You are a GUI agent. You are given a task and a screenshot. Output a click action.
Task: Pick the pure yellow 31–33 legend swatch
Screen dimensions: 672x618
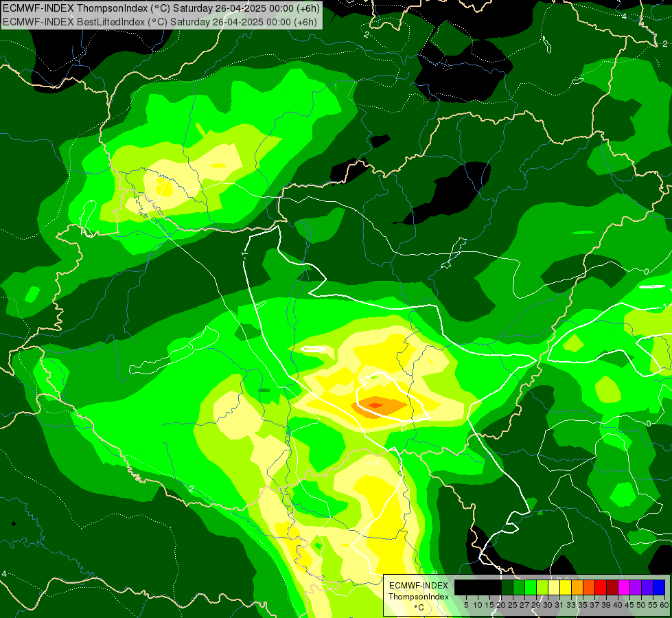(566, 587)
